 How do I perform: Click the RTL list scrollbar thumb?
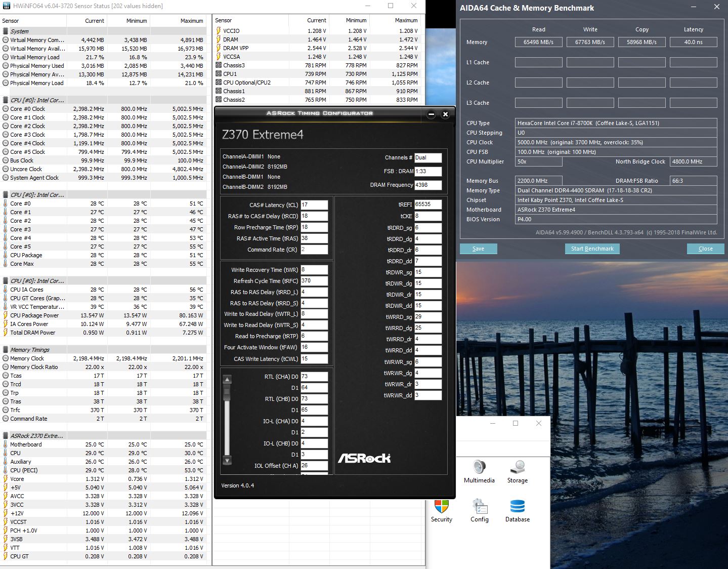(227, 391)
